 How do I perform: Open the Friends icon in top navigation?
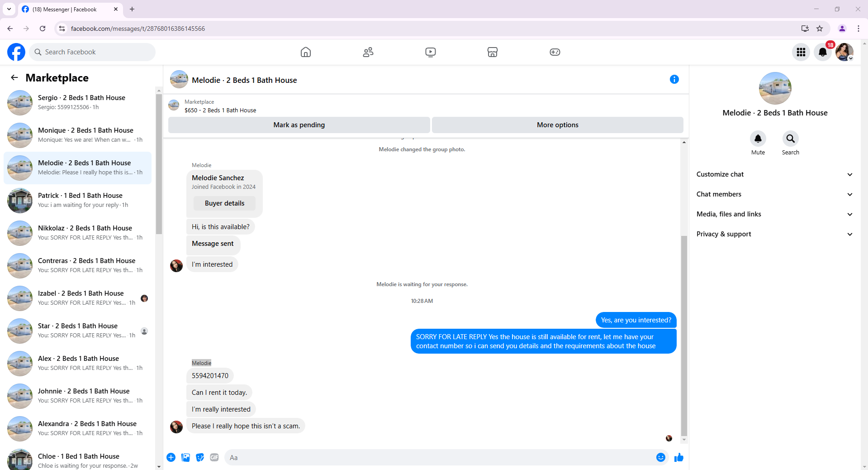tap(368, 52)
